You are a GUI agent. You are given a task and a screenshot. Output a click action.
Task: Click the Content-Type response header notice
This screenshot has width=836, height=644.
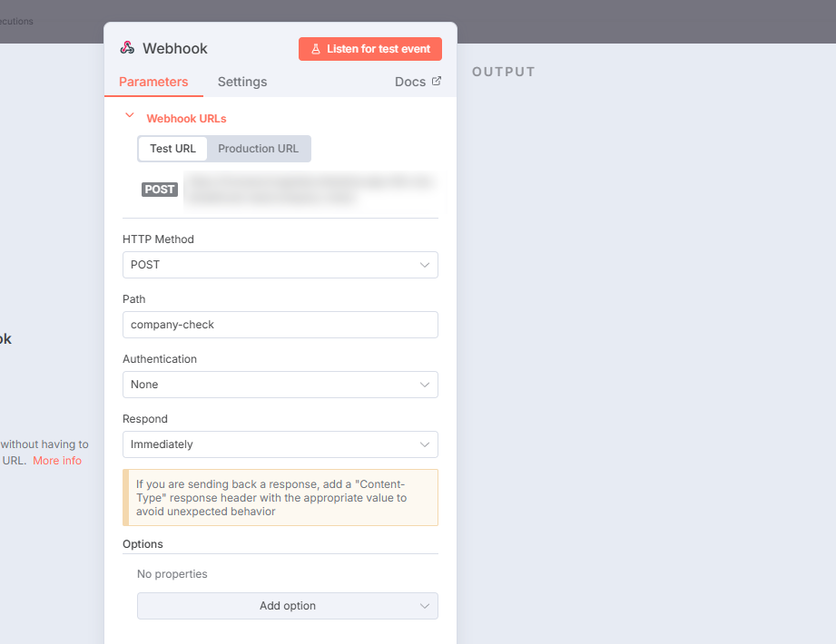click(281, 498)
